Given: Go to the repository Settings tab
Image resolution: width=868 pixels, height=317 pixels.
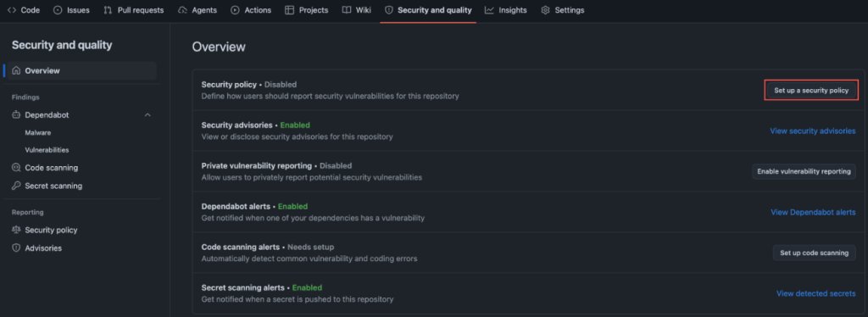Looking at the screenshot, I should 563,10.
